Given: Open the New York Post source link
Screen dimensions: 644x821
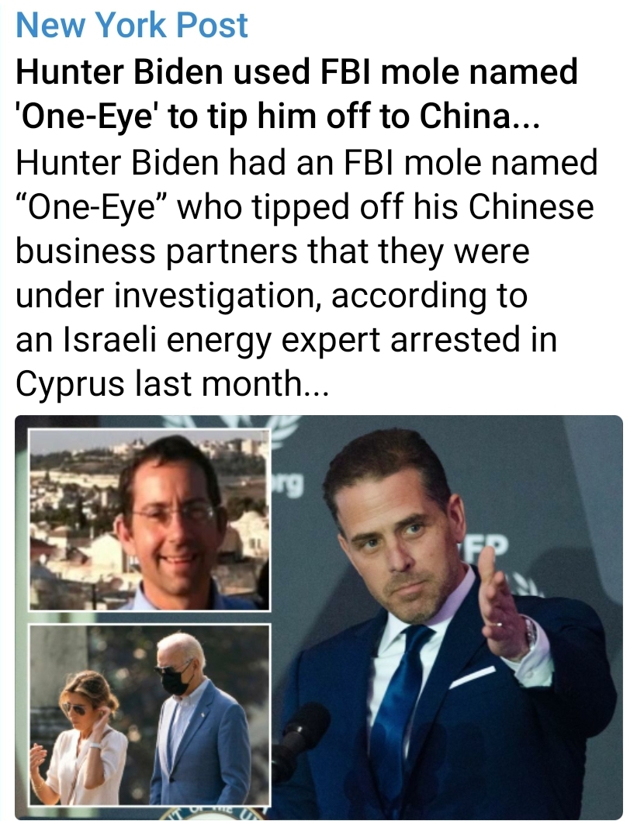Looking at the screenshot, I should point(131,25).
